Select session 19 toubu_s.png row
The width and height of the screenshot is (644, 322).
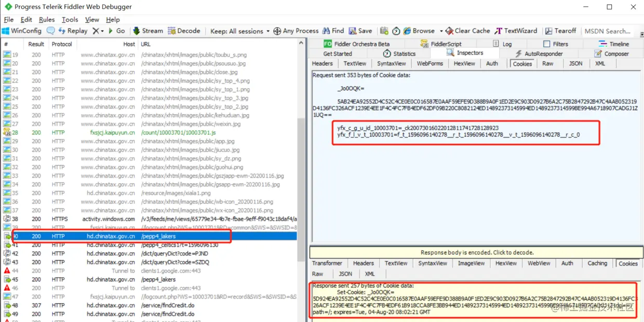pos(149,55)
